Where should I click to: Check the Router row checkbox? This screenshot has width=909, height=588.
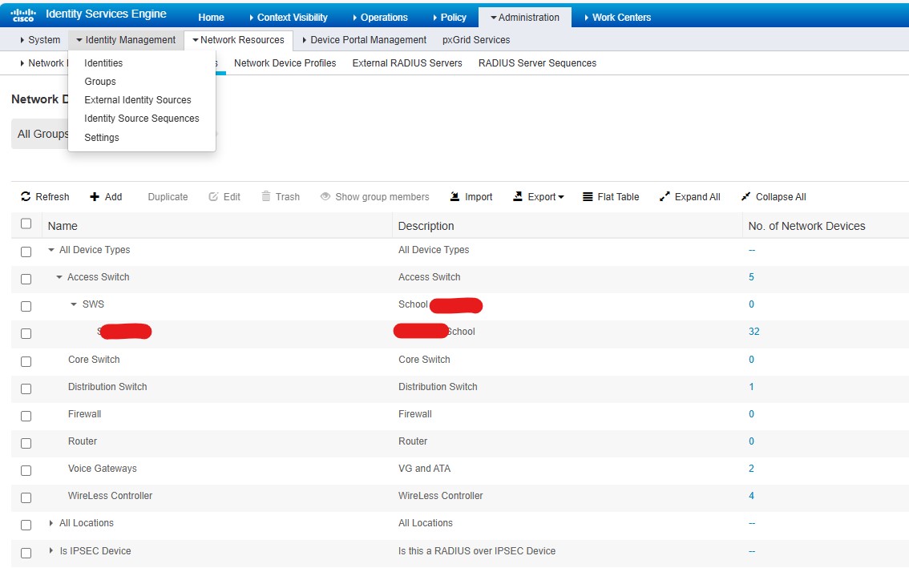point(26,442)
